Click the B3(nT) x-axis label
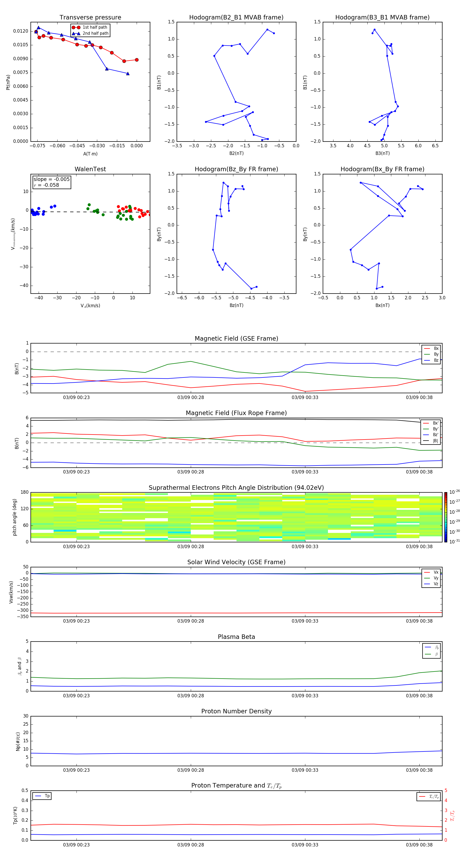 [382, 154]
